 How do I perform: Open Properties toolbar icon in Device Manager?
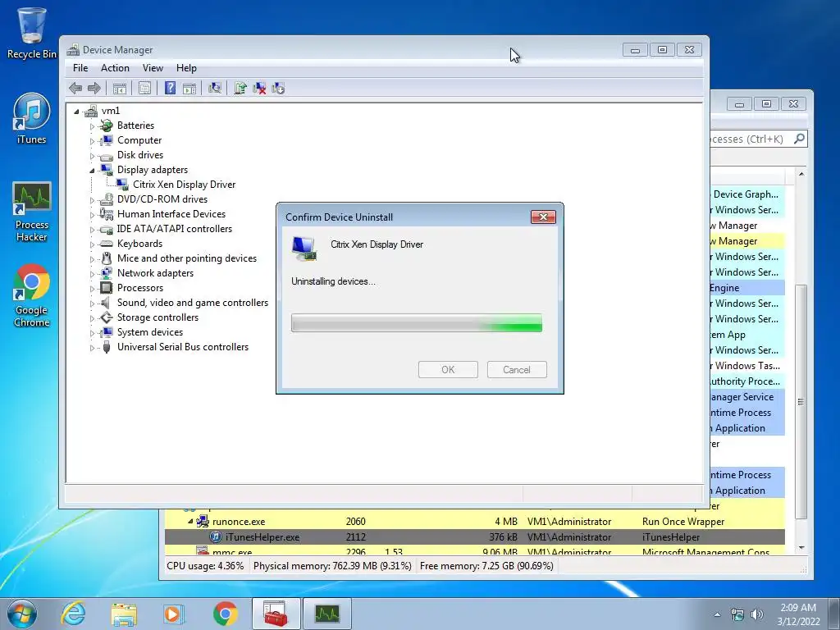click(x=144, y=89)
